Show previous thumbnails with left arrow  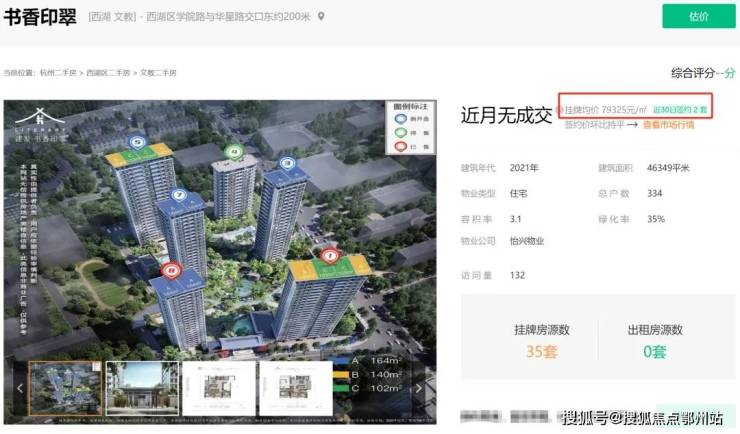coord(19,388)
